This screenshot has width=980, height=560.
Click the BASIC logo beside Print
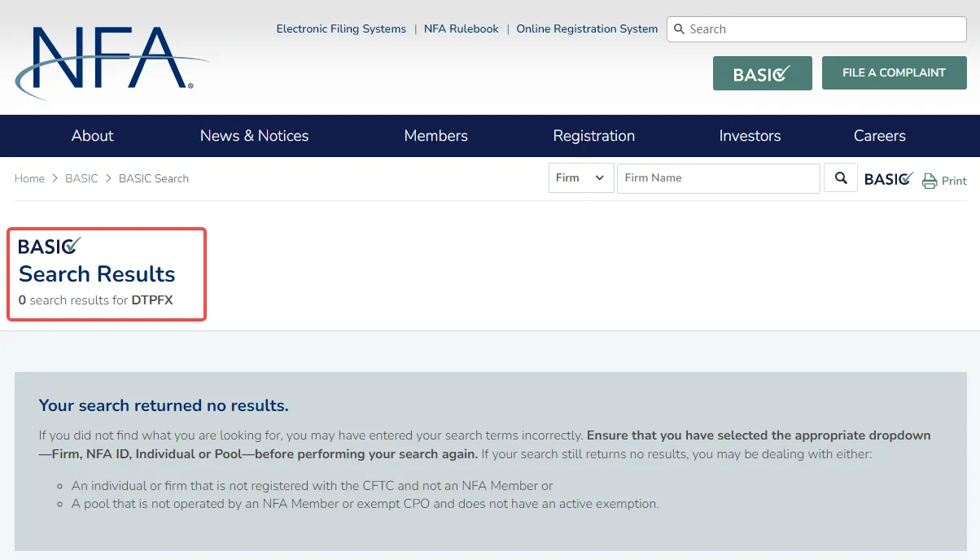(889, 179)
